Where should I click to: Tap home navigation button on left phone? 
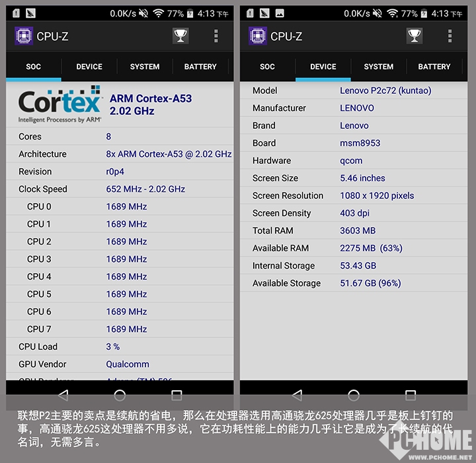tap(120, 396)
